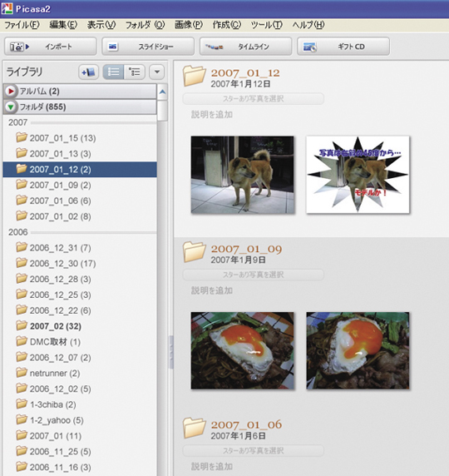This screenshot has height=476, width=449.
Task: Select folder 2007_01_12 (2)
Action: pos(80,170)
